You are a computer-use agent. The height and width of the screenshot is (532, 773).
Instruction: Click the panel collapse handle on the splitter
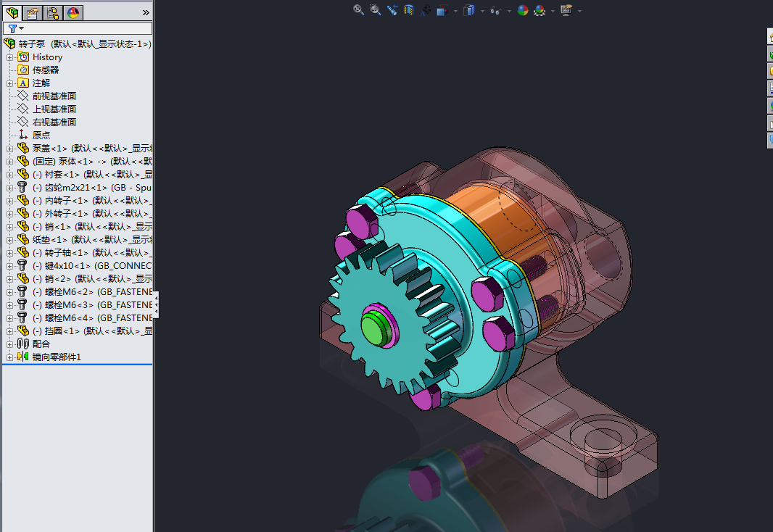(x=157, y=305)
